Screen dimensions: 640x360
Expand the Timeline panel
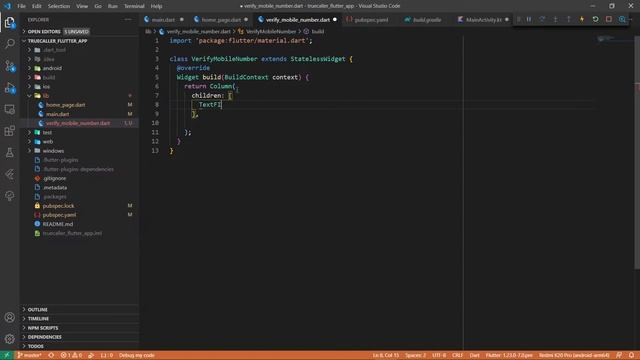[80, 319]
